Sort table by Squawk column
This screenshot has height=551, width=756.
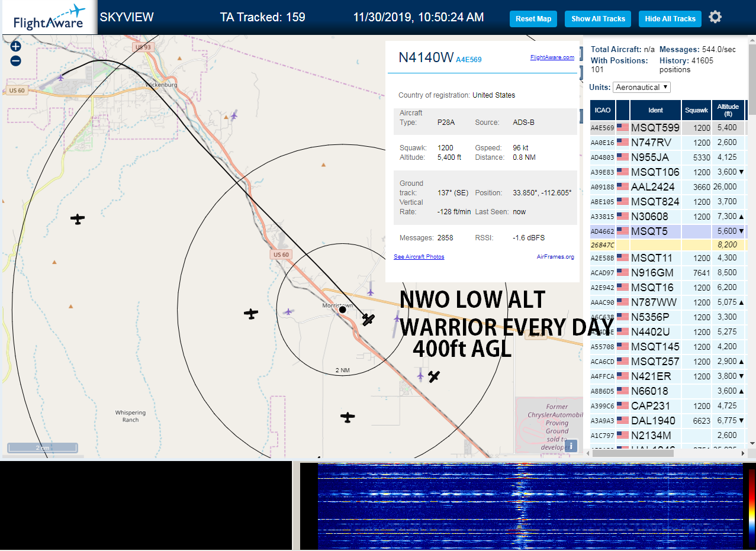pos(696,110)
